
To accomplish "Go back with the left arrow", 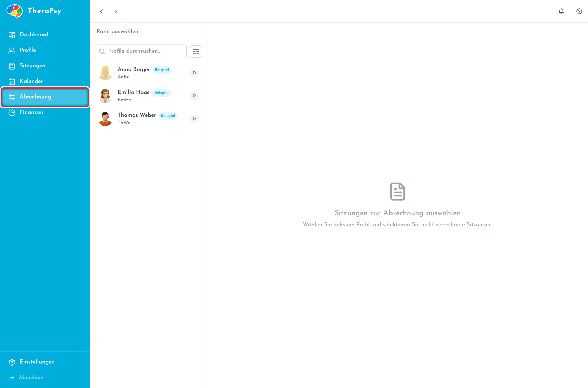I will [x=101, y=11].
